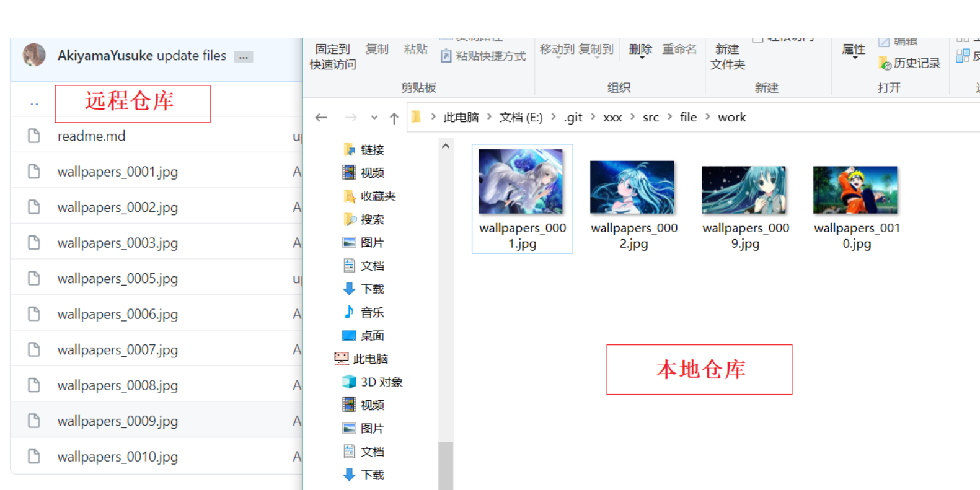Screen dimensions: 980x490
Task: Click Explorer back arrow
Action: (x=321, y=117)
